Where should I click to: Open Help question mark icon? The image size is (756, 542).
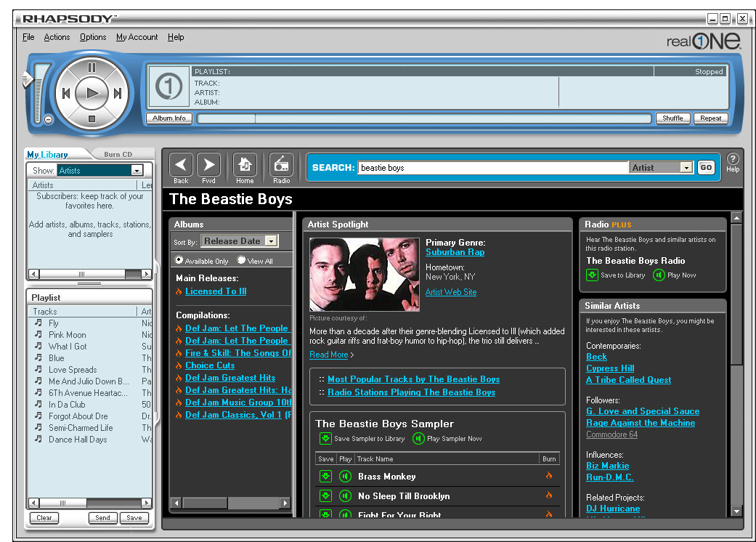click(732, 159)
